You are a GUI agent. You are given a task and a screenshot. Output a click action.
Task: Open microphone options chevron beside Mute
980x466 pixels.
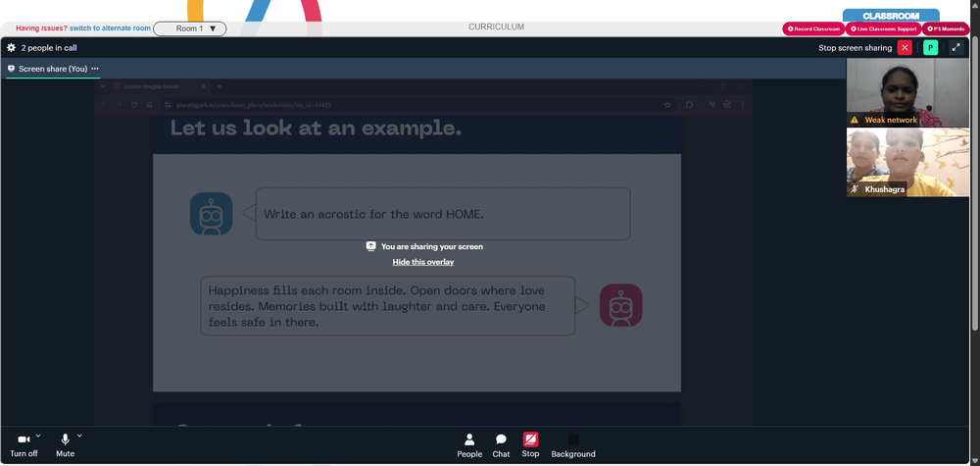pyautogui.click(x=79, y=436)
